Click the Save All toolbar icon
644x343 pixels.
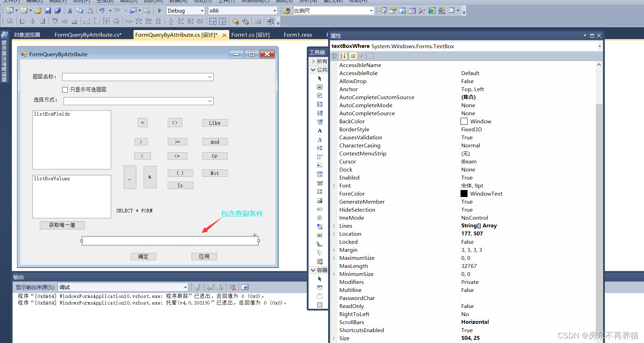tap(58, 10)
